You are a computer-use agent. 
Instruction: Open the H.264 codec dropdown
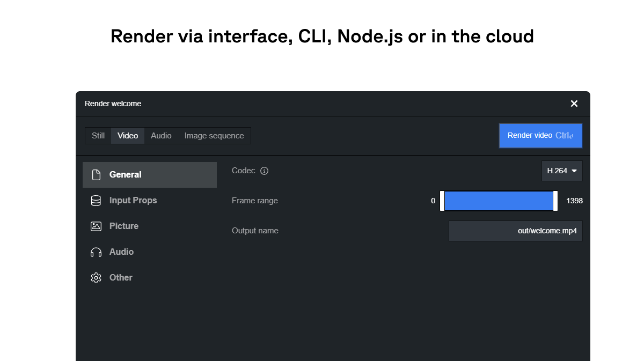click(562, 171)
